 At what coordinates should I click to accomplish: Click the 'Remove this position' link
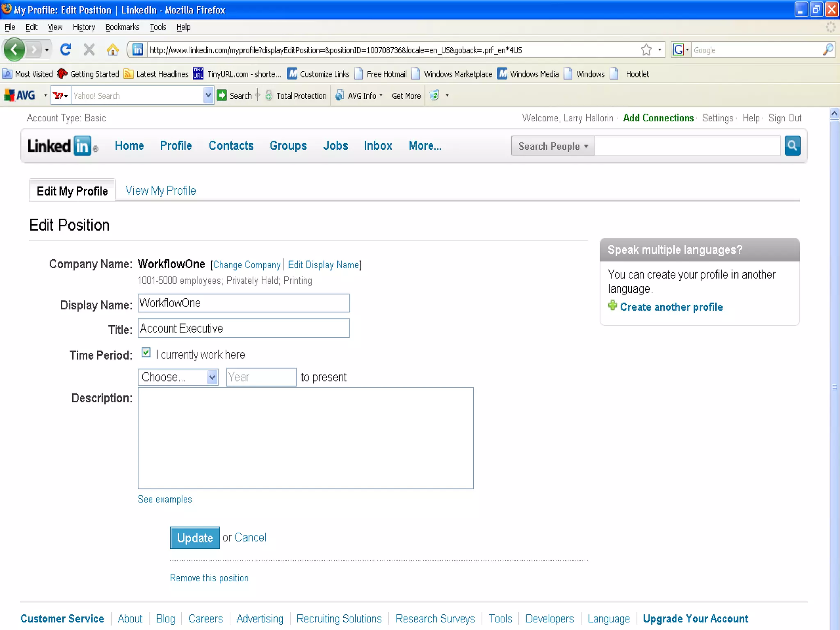point(209,578)
